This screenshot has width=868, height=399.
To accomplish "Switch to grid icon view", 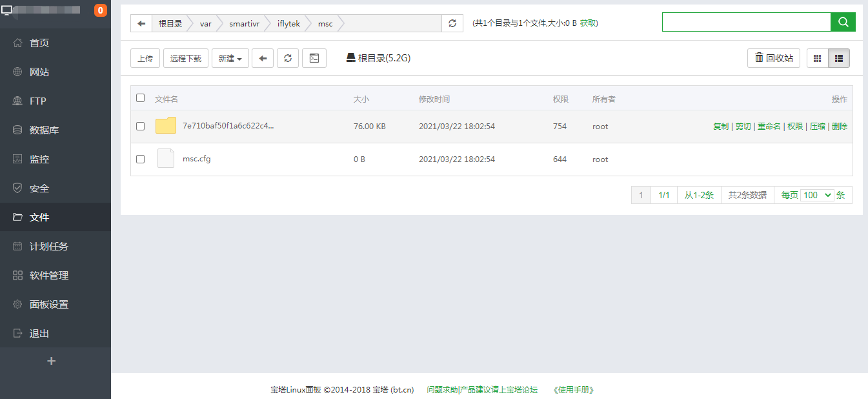I will tap(817, 58).
